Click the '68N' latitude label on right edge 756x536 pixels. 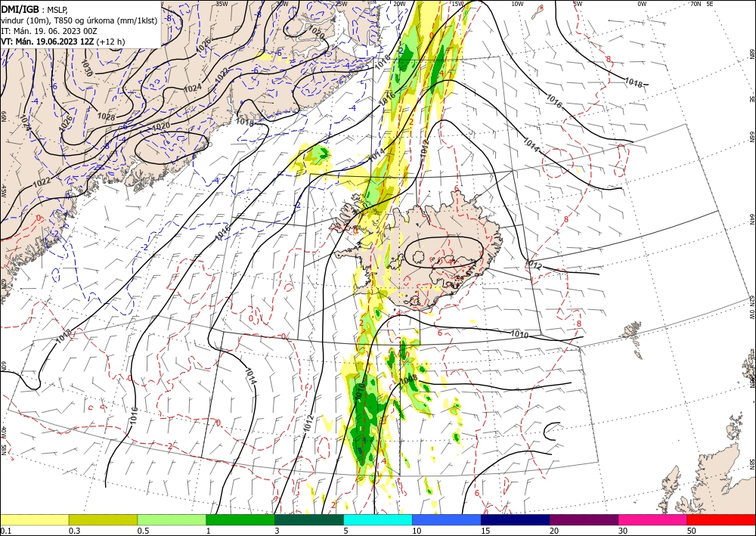[751, 54]
